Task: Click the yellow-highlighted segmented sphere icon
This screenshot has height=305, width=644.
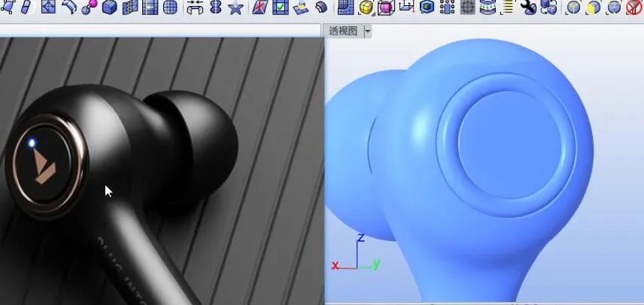Action: [x=593, y=8]
